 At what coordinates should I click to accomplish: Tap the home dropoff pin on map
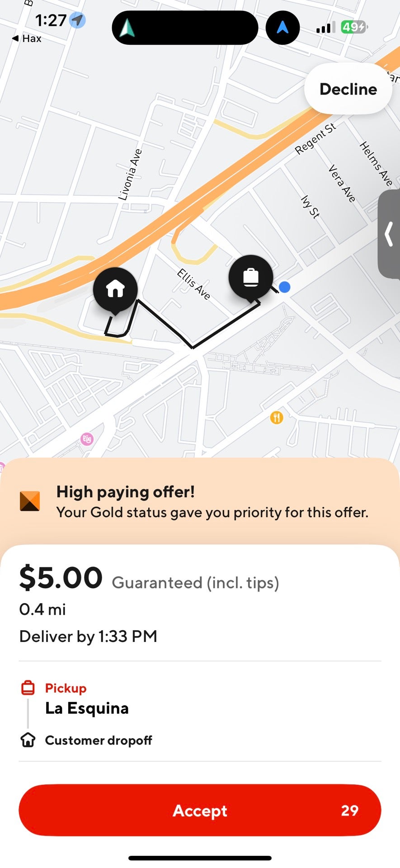coord(115,289)
